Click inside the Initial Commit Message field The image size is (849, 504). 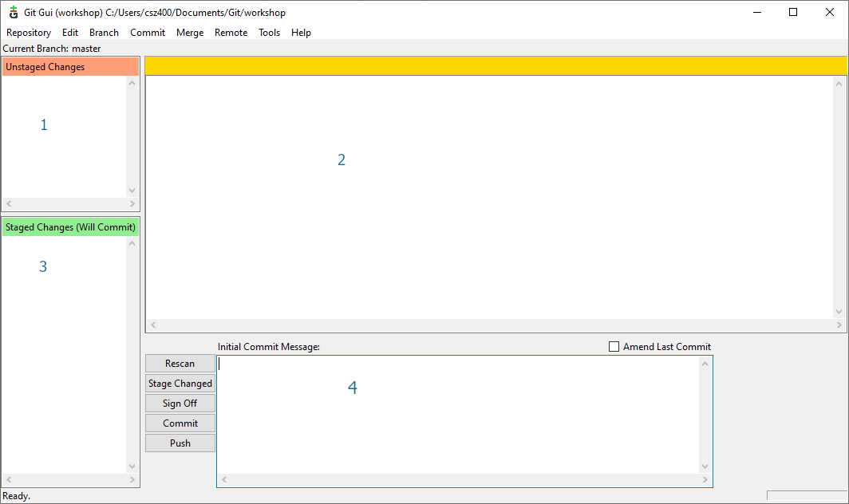(459, 415)
